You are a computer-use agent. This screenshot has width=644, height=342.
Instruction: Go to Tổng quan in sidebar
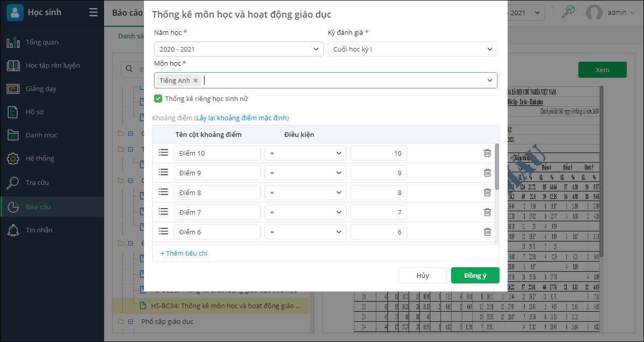[x=42, y=42]
